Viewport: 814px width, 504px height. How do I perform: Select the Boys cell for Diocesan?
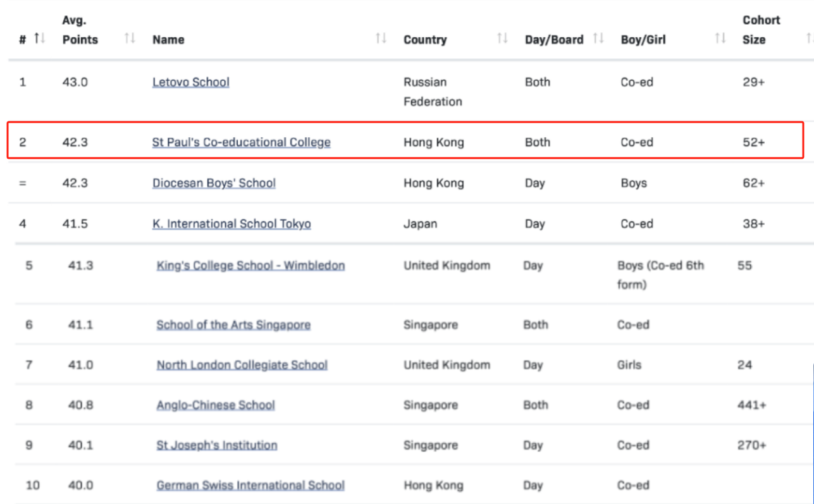pyautogui.click(x=634, y=183)
